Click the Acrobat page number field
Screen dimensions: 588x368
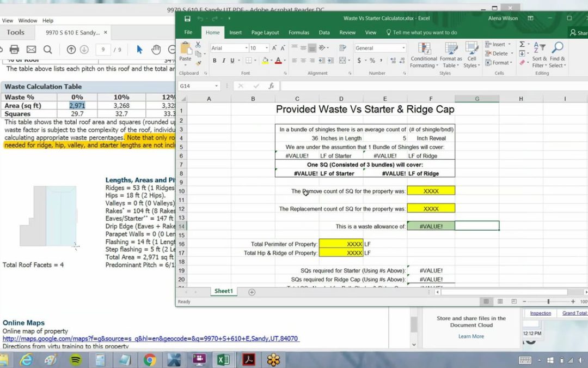[103, 50]
